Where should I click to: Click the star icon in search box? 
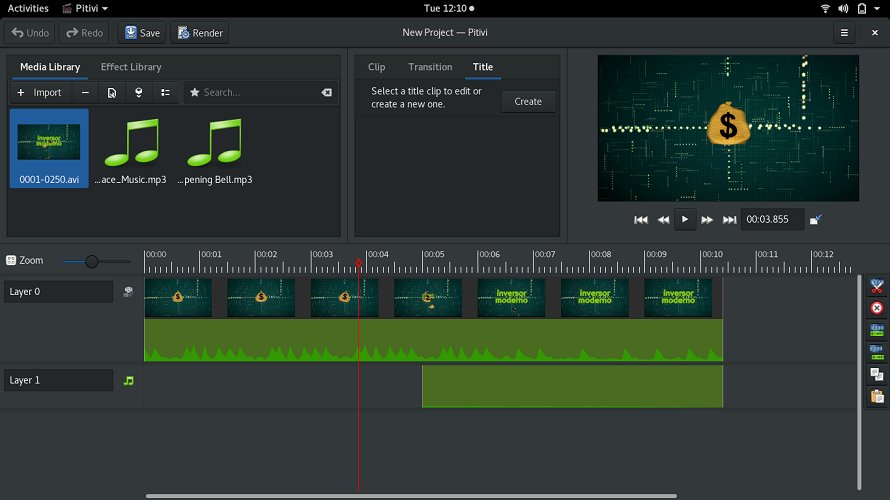coord(195,93)
